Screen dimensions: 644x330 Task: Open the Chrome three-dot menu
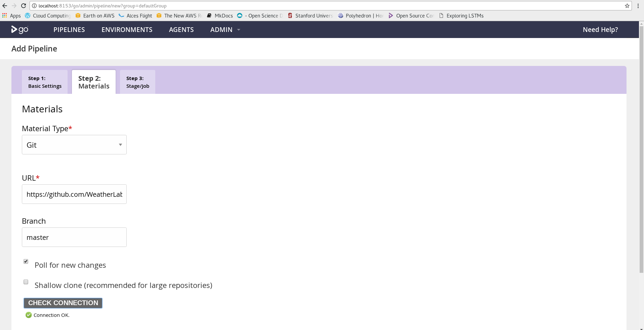click(x=638, y=6)
